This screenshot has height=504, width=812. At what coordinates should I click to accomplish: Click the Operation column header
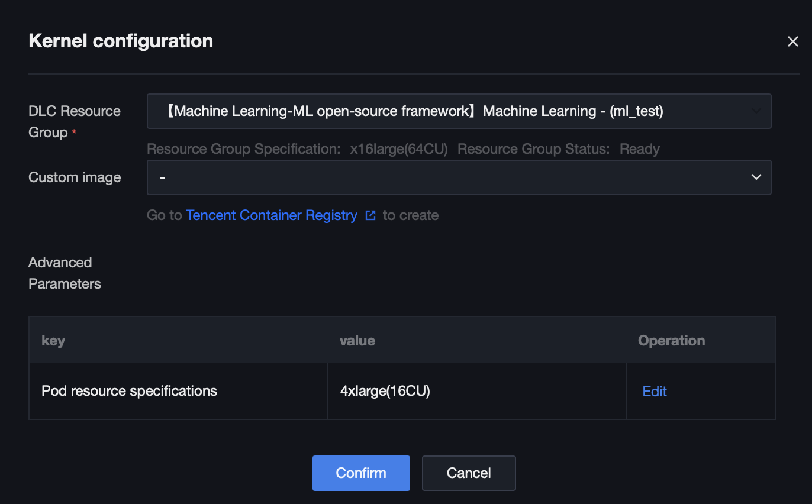pyautogui.click(x=671, y=340)
